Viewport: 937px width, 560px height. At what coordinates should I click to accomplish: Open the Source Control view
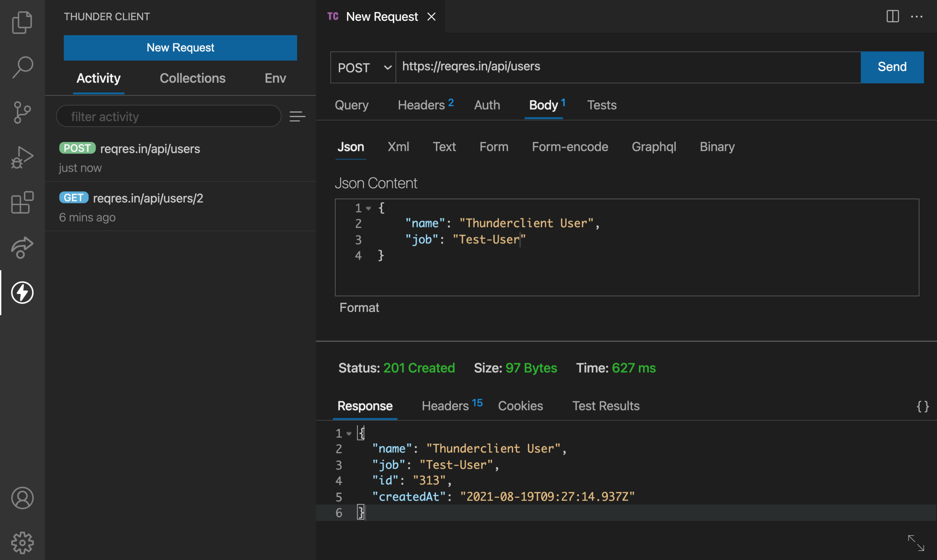click(x=22, y=112)
